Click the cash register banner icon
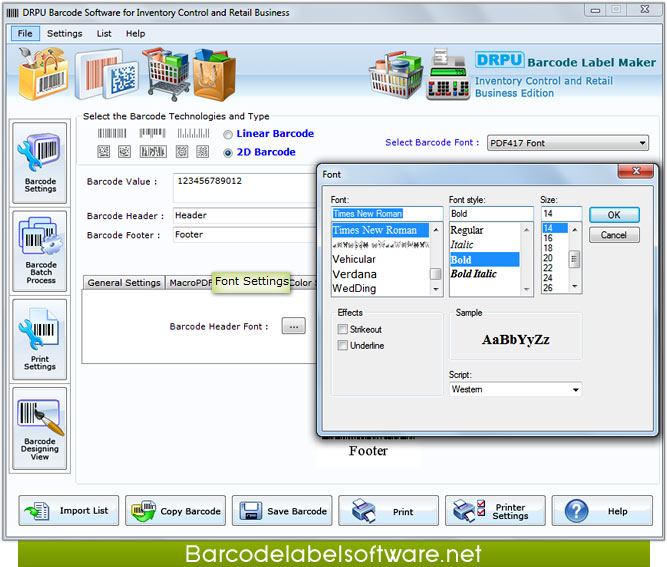Screen dimensions: 667x567 pos(448,75)
